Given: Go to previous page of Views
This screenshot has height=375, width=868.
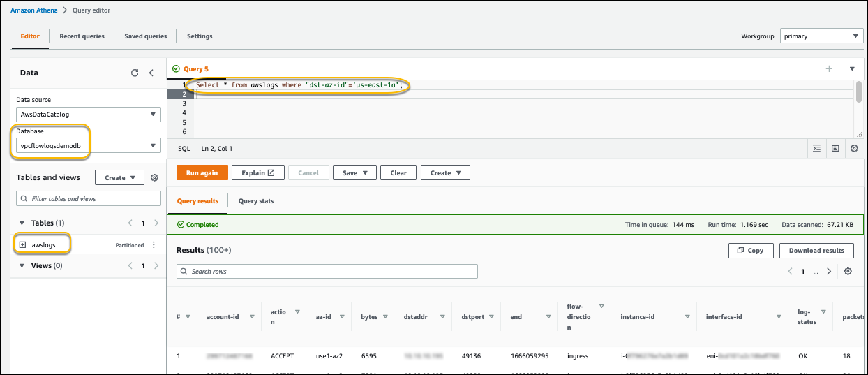Looking at the screenshot, I should coord(130,266).
